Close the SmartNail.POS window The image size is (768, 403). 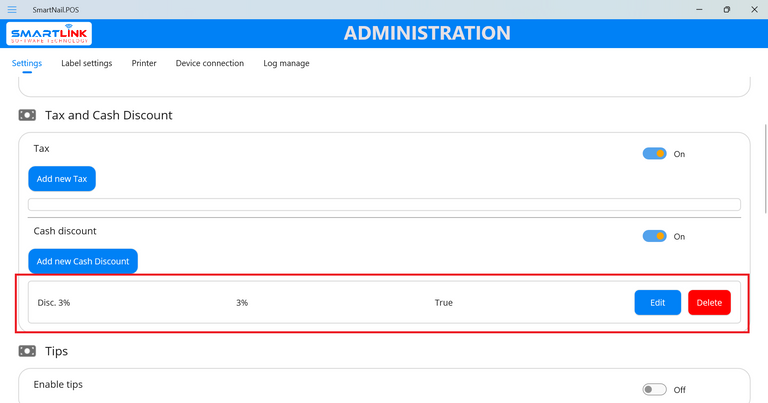click(753, 9)
